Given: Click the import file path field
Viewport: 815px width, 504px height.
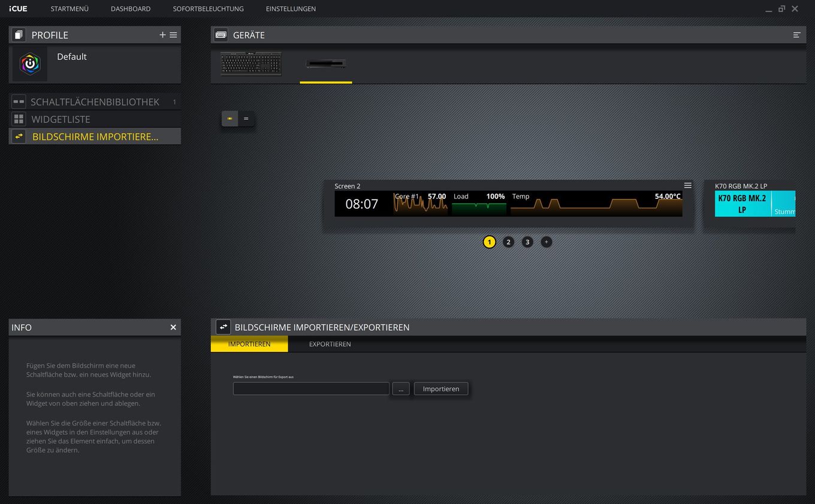Looking at the screenshot, I should [311, 389].
